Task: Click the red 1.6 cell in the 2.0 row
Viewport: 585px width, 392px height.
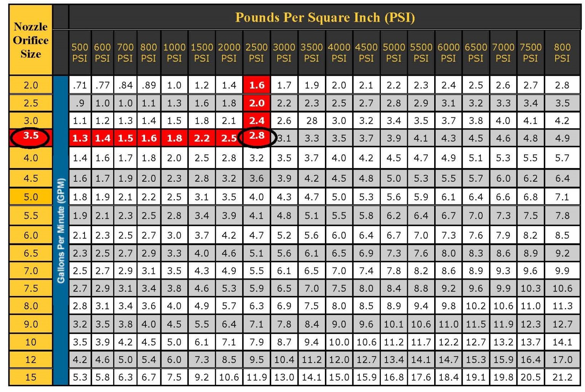Action: [x=257, y=85]
